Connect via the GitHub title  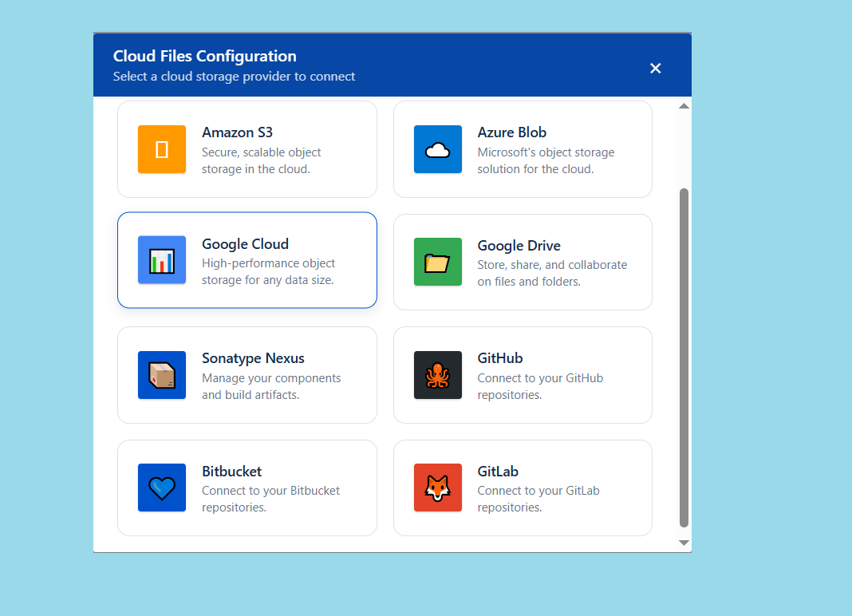(x=500, y=358)
